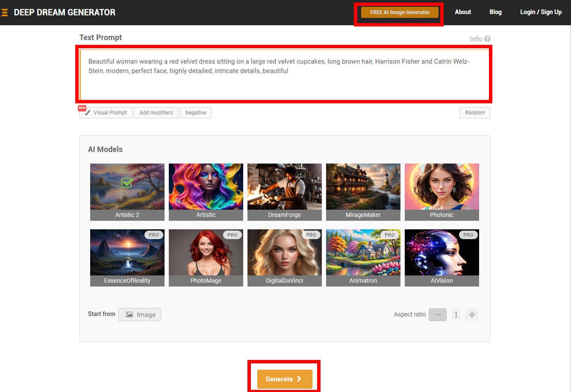Click inside the Text Prompt field
The image size is (571, 392).
point(284,75)
